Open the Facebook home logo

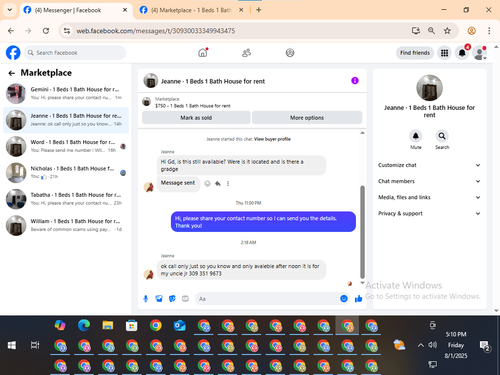(13, 53)
